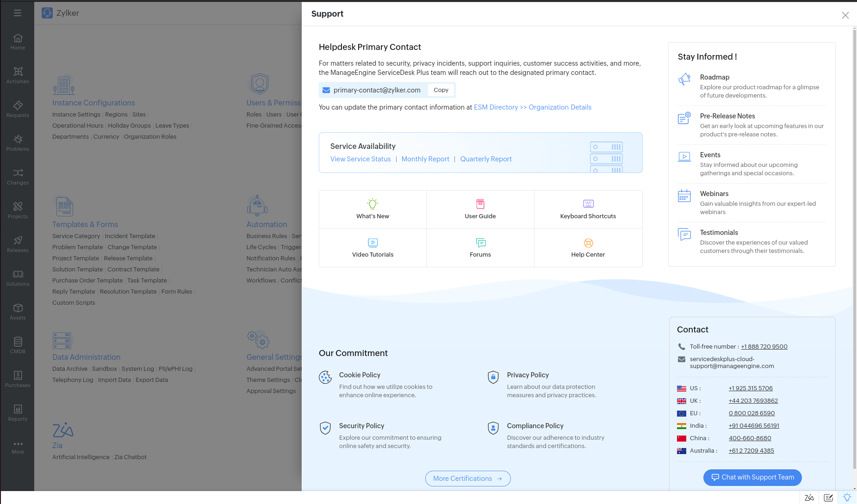857x504 pixels.
Task: Open Solutions module in sidebar
Action: pos(18,278)
